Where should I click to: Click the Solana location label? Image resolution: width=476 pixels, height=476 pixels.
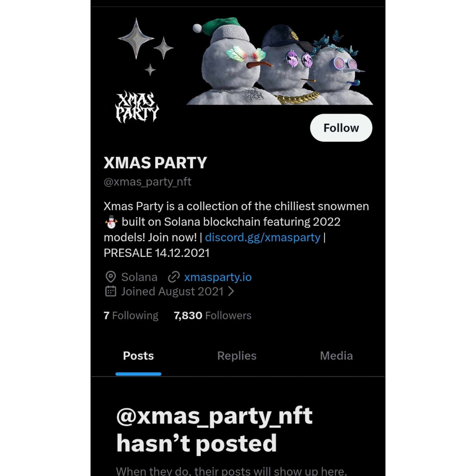click(139, 277)
